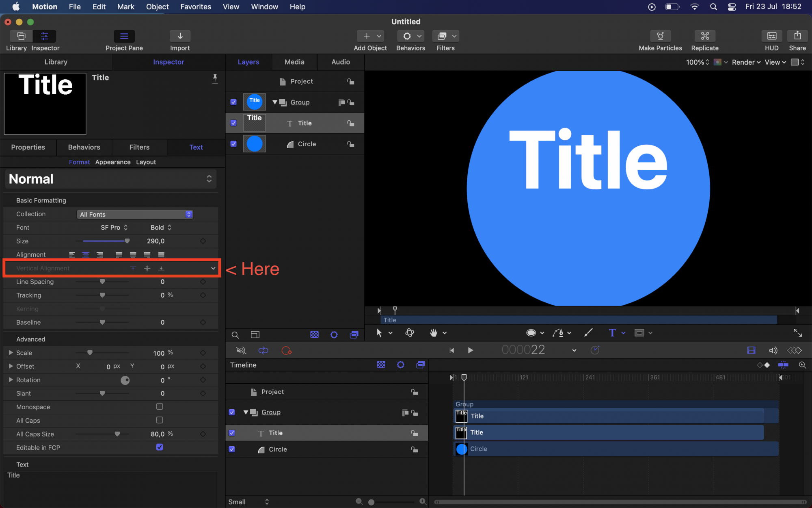Viewport: 812px width, 508px height.
Task: Uncheck Circle layer checkbox in Layers list
Action: pyautogui.click(x=233, y=144)
